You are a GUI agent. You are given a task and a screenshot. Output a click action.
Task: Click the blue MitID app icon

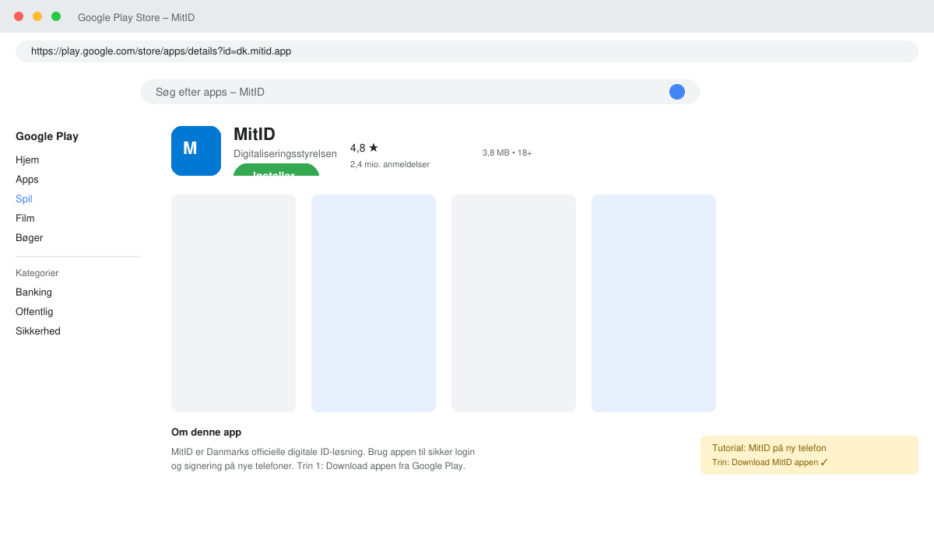(196, 151)
